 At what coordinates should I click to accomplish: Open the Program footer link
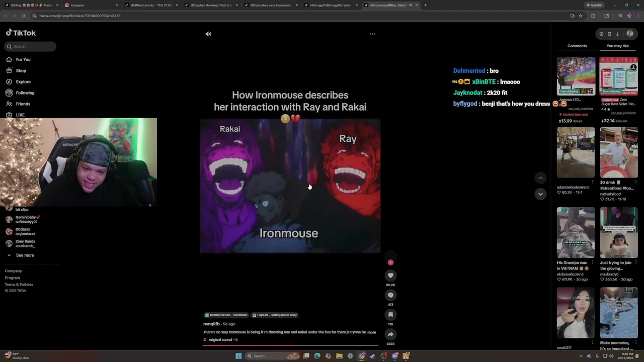click(13, 278)
